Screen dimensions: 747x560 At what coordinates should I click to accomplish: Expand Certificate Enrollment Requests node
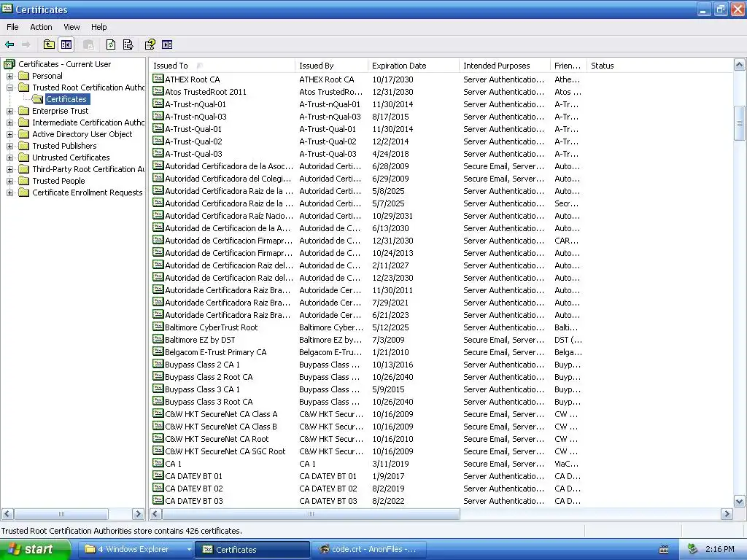pyautogui.click(x=9, y=192)
